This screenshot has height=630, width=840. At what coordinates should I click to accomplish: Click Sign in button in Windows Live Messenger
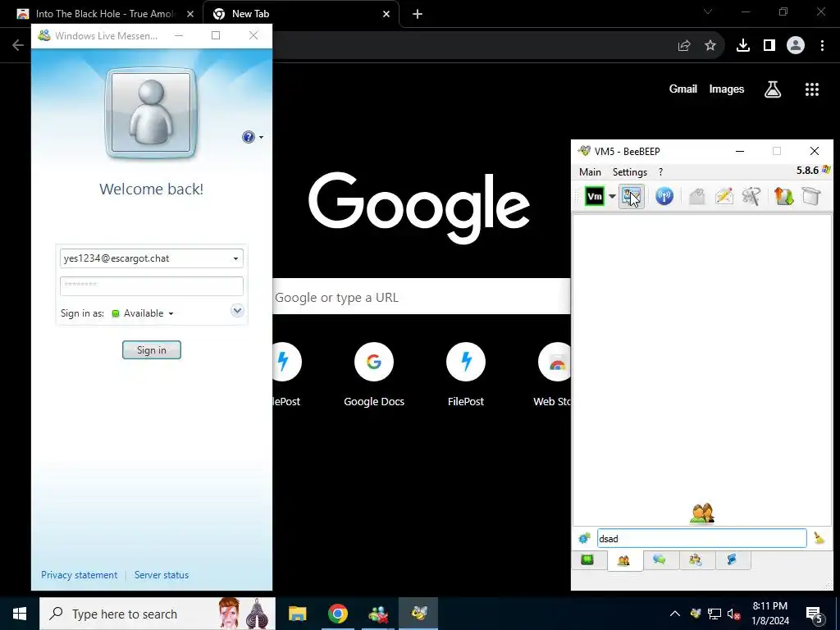(152, 349)
